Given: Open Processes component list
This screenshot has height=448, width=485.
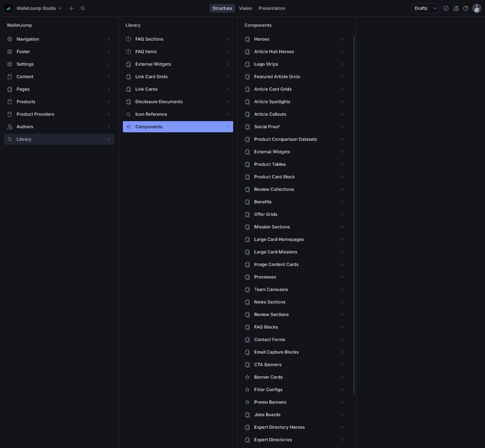Looking at the screenshot, I should click(295, 277).
